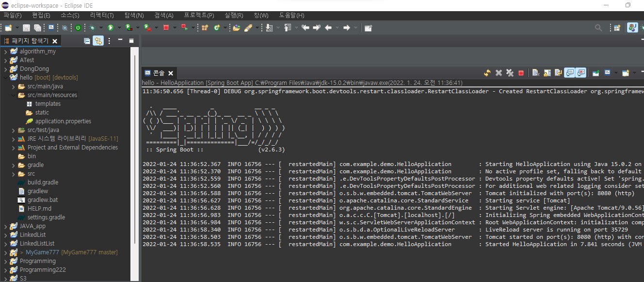This screenshot has width=644, height=282.
Task: Click Remove Launch single X in console
Action: (x=499, y=73)
